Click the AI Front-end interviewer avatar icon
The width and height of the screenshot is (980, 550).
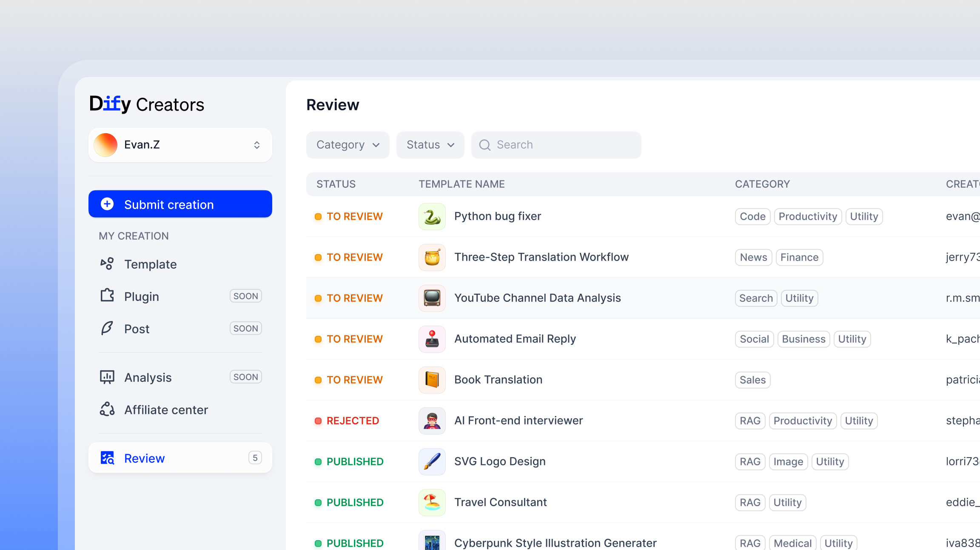click(x=432, y=421)
